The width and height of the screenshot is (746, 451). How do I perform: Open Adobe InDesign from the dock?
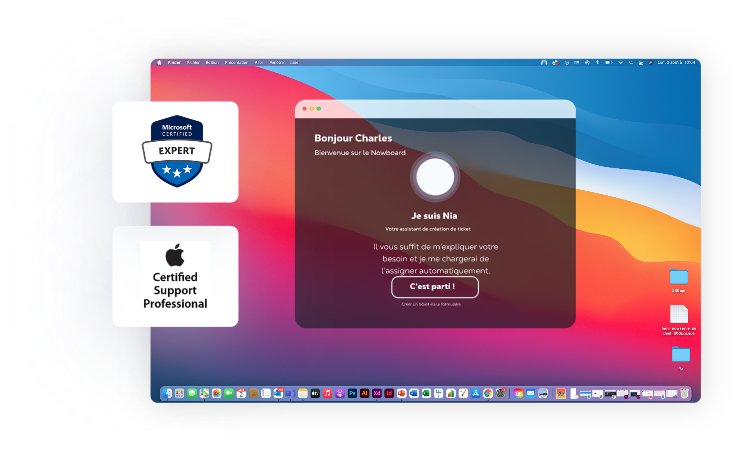[x=389, y=393]
